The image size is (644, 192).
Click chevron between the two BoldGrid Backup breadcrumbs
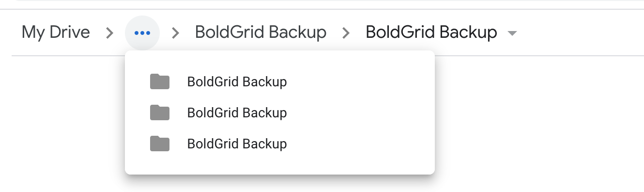pos(346,33)
